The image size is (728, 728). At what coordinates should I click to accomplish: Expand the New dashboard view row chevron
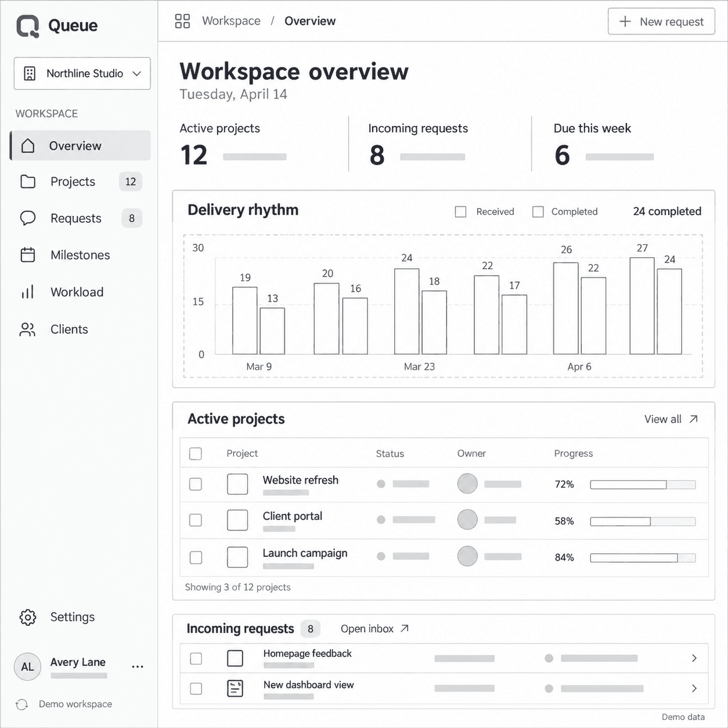point(694,689)
